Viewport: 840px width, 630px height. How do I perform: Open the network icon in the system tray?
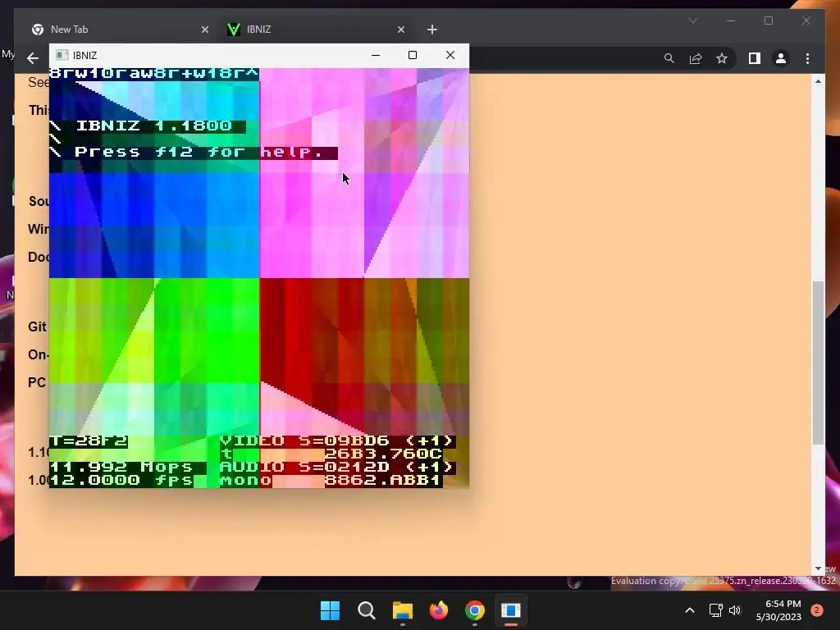715,610
